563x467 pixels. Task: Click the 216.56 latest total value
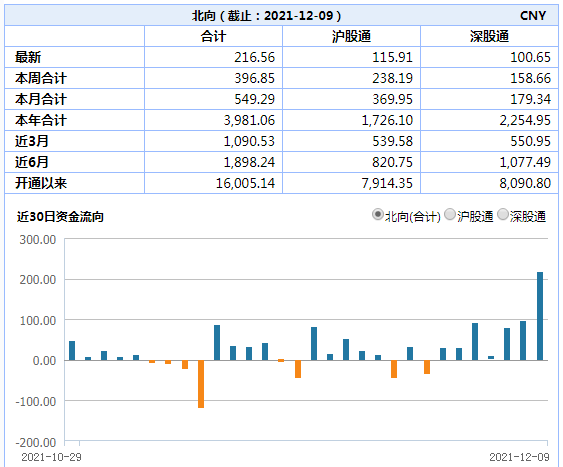pyautogui.click(x=255, y=57)
